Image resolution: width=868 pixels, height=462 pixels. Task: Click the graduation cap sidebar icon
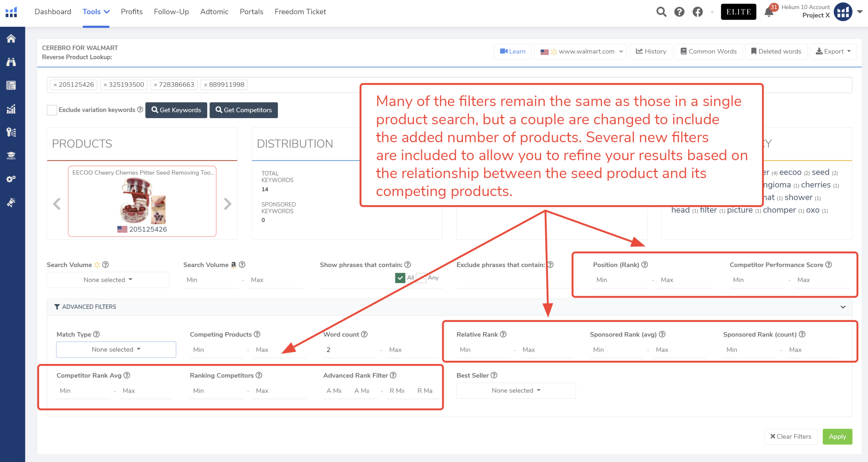pyautogui.click(x=11, y=156)
